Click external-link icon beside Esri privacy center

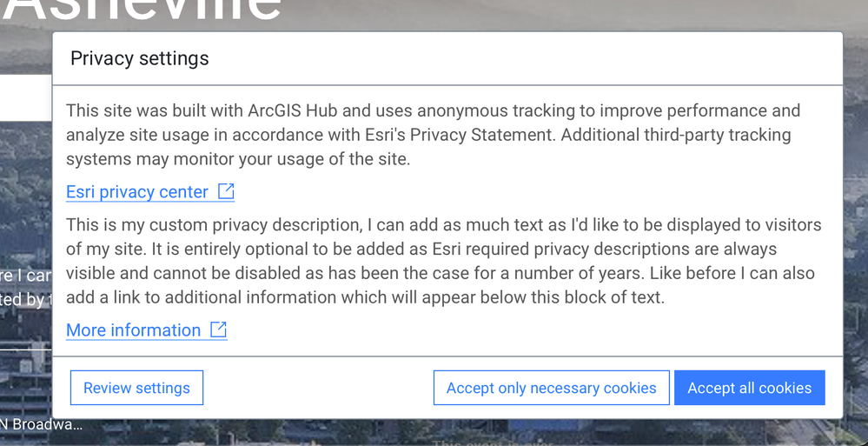point(226,191)
